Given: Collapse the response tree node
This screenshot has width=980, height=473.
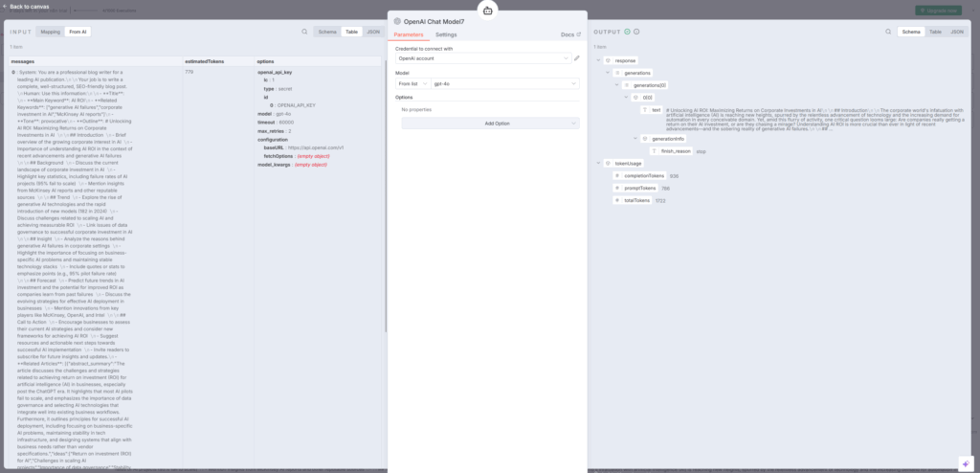Looking at the screenshot, I should (596, 59).
